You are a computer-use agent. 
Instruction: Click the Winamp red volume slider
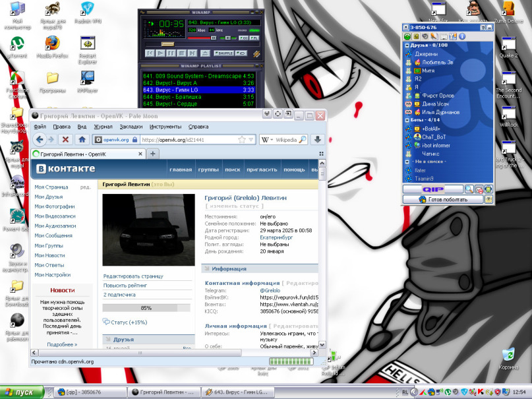pyautogui.click(x=202, y=38)
